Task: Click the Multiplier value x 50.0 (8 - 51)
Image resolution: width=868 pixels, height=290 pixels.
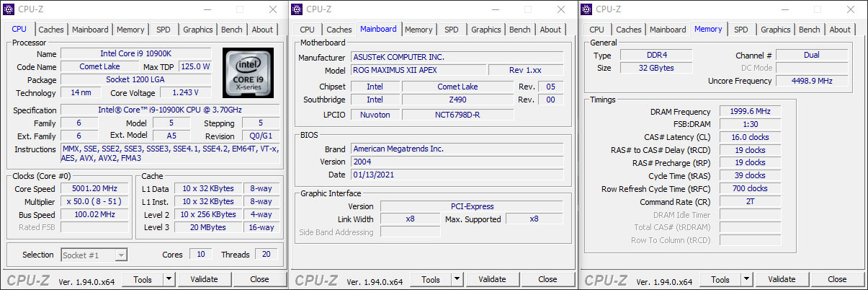Action: click(x=96, y=202)
